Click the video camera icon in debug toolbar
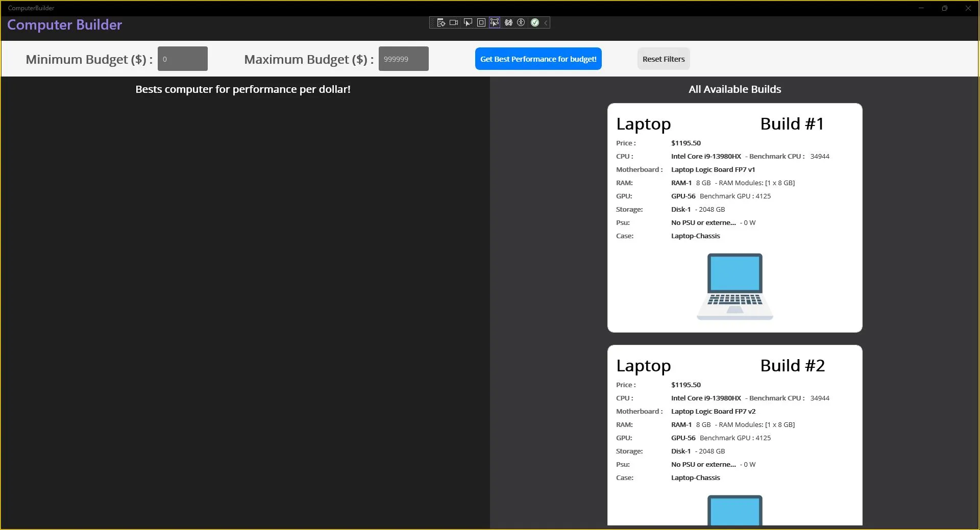980x530 pixels. pos(454,22)
